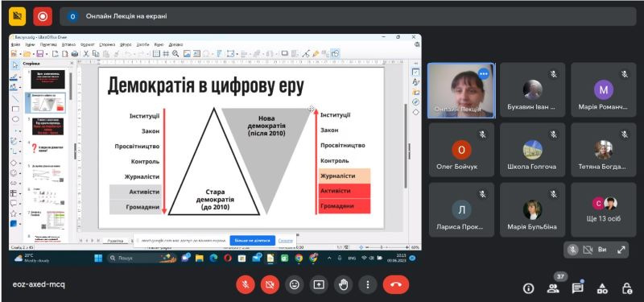Open the meeting details info icon
The image size is (644, 302).
click(528, 288)
